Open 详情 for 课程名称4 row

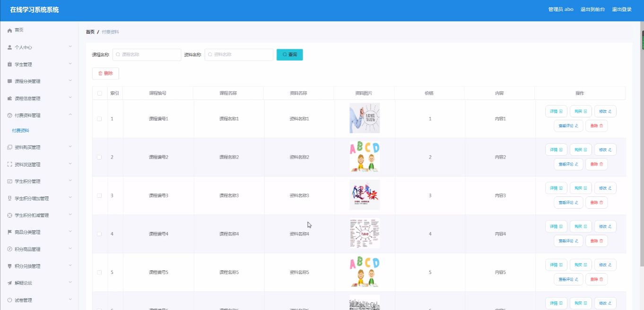[x=556, y=226]
